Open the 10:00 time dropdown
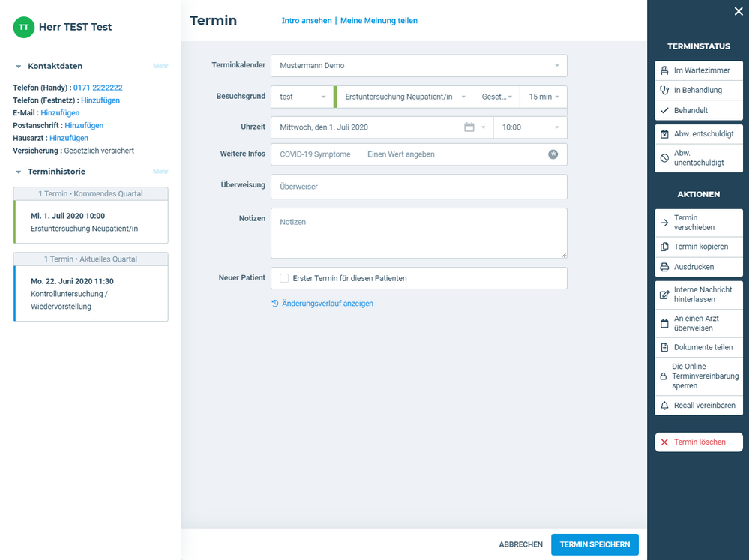The width and height of the screenshot is (749, 560). coord(530,127)
